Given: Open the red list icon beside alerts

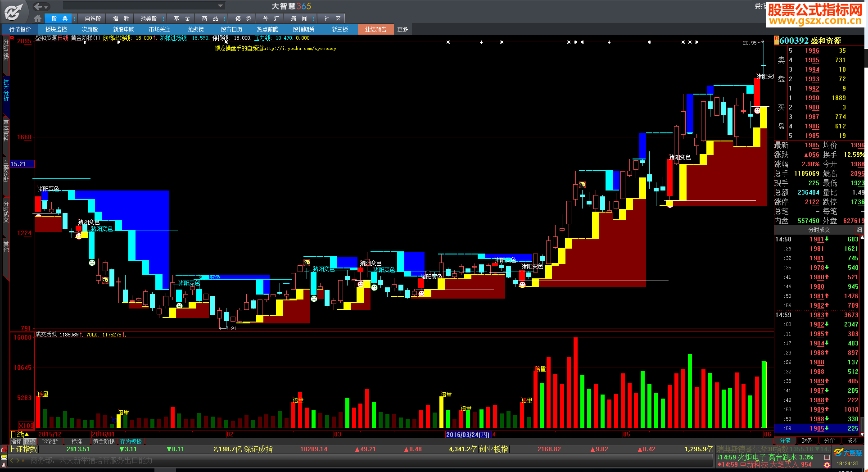Looking at the screenshot, I should 827,457.
